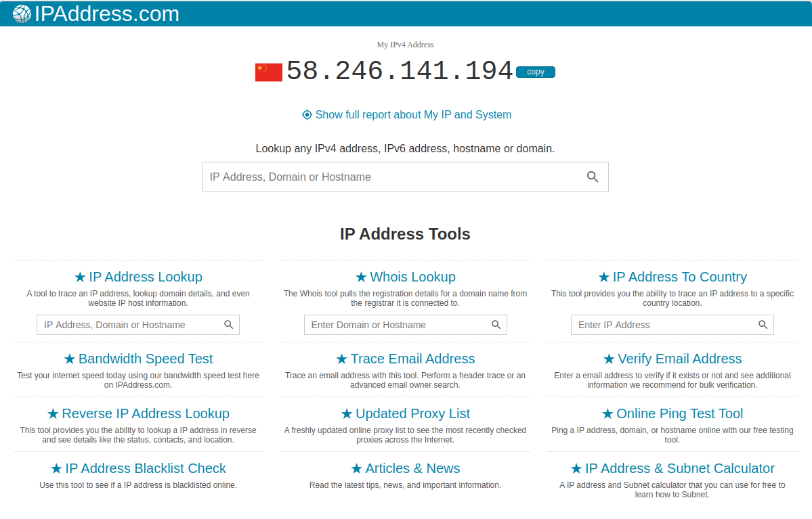Visit the Reverse IP Address Lookup link
812x519 pixels.
138,413
